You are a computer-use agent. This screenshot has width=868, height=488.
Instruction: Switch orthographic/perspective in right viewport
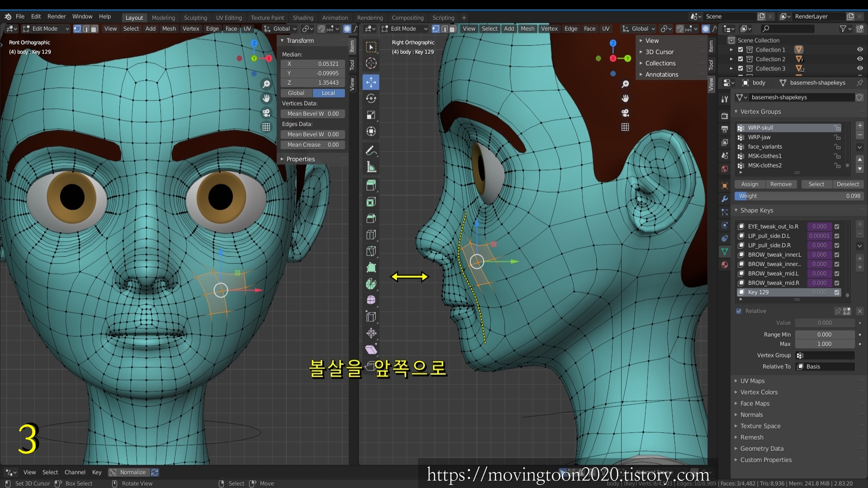pos(625,127)
